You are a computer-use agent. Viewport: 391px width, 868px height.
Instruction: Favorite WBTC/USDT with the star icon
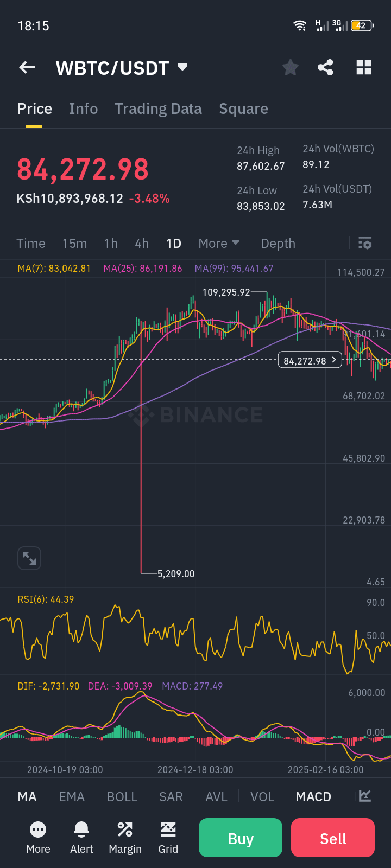290,67
